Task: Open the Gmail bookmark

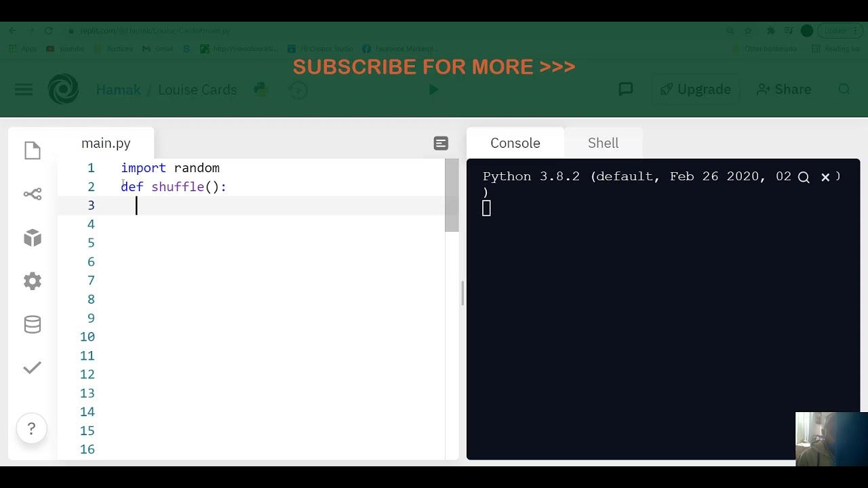Action: 157,49
